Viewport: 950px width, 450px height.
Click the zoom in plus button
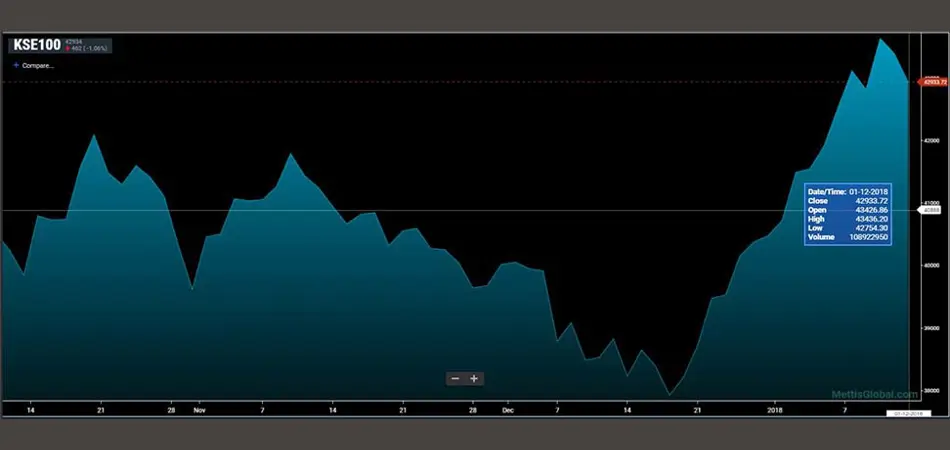[474, 378]
